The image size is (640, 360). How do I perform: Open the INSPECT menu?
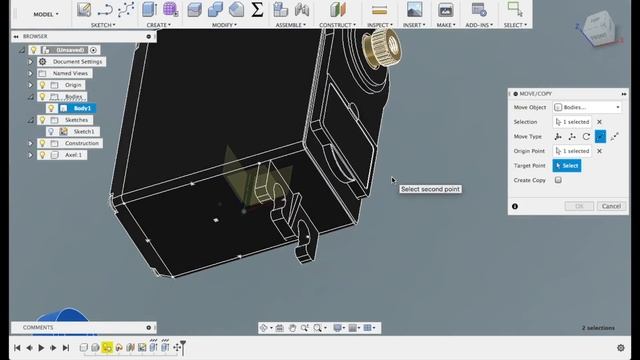[x=380, y=25]
